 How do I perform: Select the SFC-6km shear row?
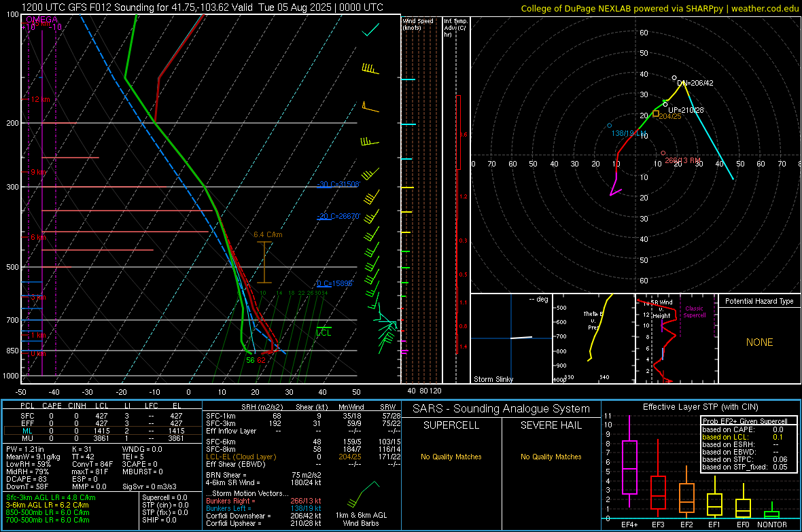(x=303, y=442)
